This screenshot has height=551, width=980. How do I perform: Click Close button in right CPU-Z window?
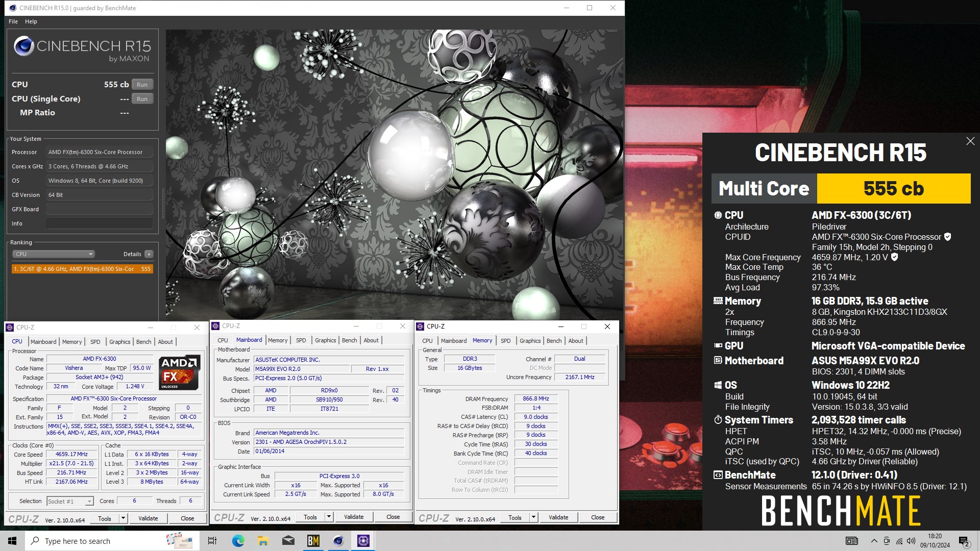coord(598,517)
